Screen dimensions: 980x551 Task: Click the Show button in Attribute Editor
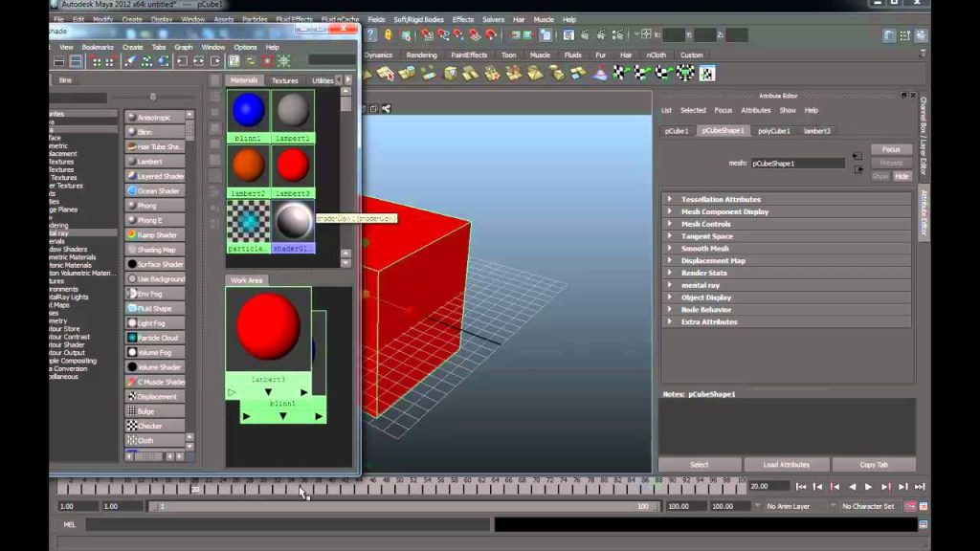880,177
